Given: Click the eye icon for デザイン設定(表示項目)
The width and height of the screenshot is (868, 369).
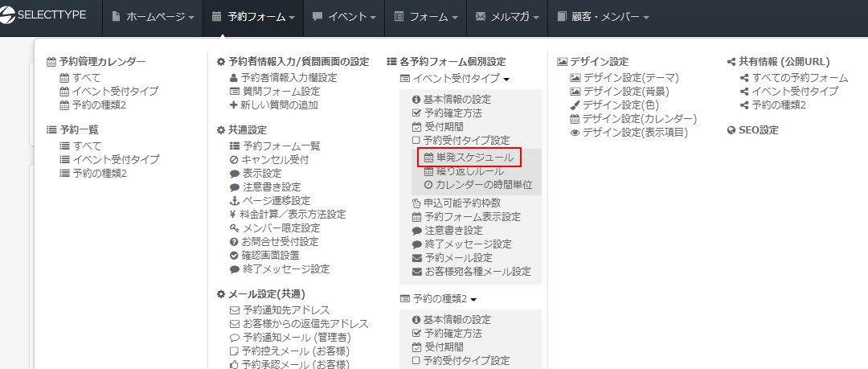Looking at the screenshot, I should pyautogui.click(x=574, y=133).
